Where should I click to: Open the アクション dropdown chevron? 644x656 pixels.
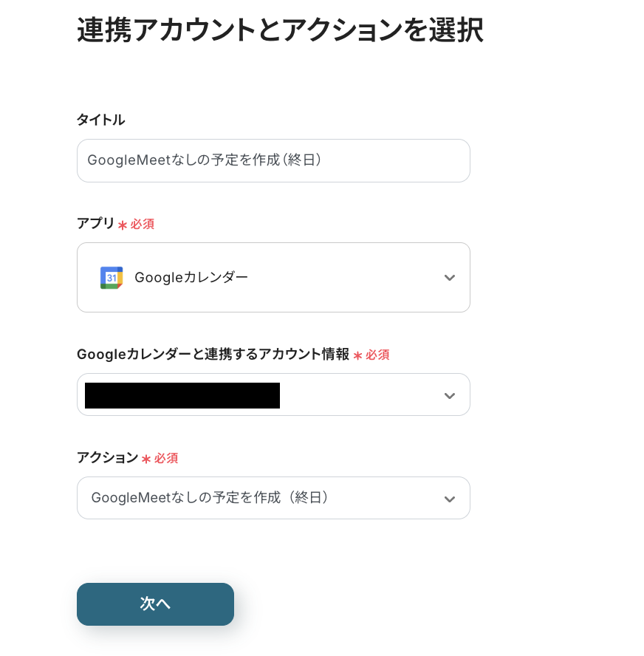pyautogui.click(x=450, y=499)
